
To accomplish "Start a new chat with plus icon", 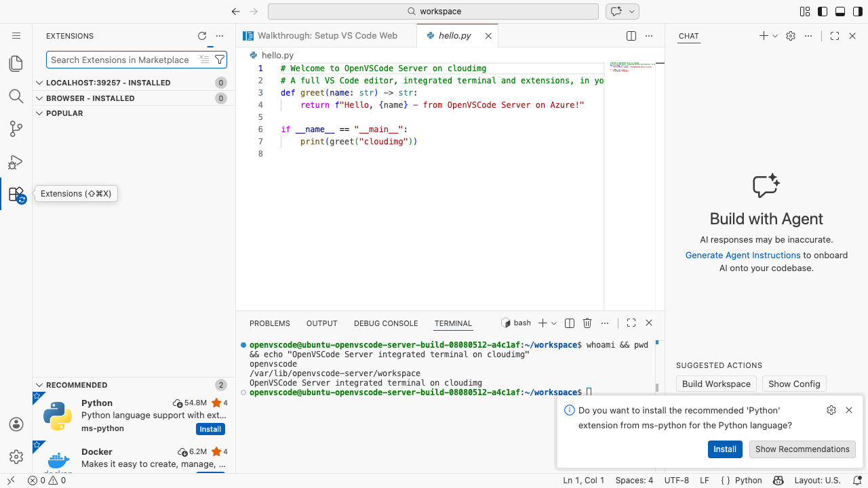I will tap(764, 36).
